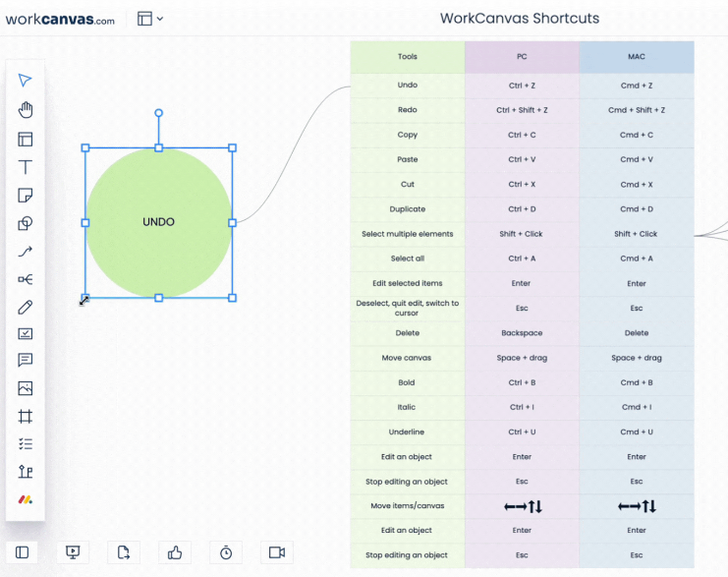Start a video call
The height and width of the screenshot is (577, 728).
click(277, 552)
